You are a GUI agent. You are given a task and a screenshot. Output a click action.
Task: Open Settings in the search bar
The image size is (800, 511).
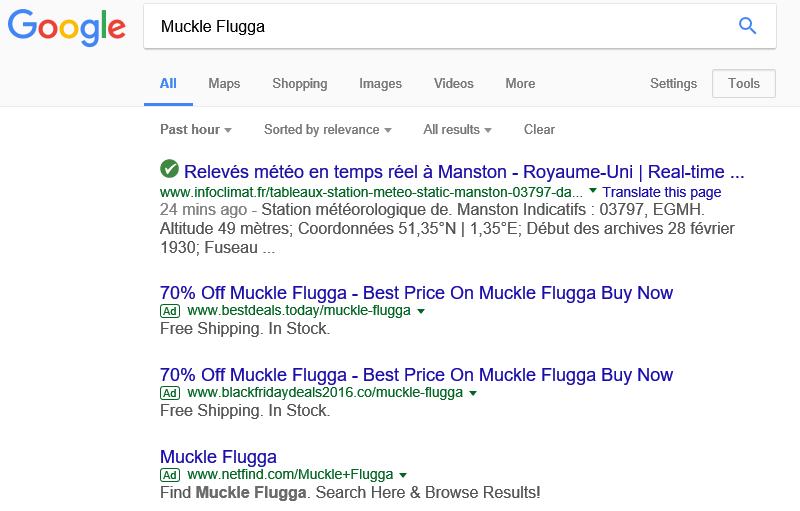click(673, 84)
